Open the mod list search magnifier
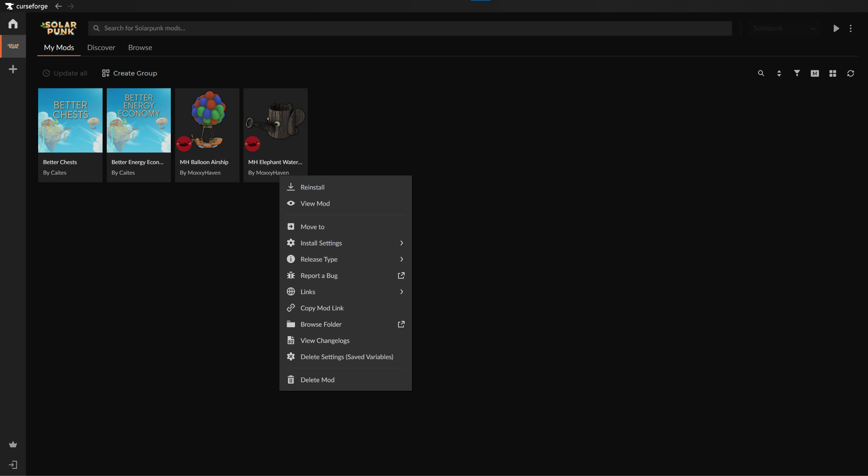 (761, 73)
